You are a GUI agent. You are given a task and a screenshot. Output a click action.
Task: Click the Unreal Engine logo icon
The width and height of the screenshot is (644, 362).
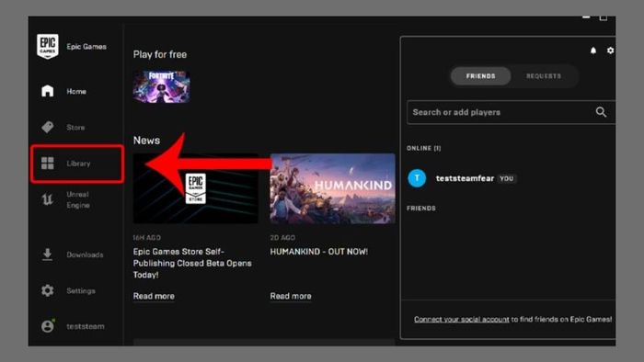pos(48,199)
